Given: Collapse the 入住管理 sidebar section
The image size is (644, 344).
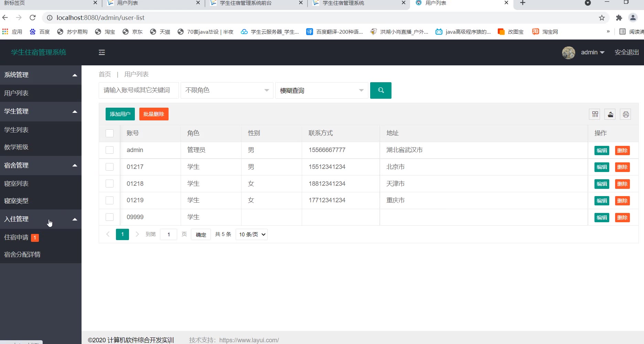Looking at the screenshot, I should pos(41,219).
